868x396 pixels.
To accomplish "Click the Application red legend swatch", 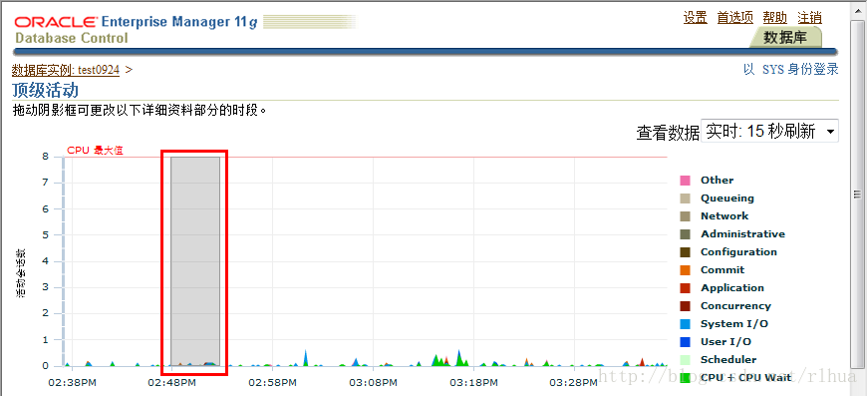I will [x=685, y=288].
